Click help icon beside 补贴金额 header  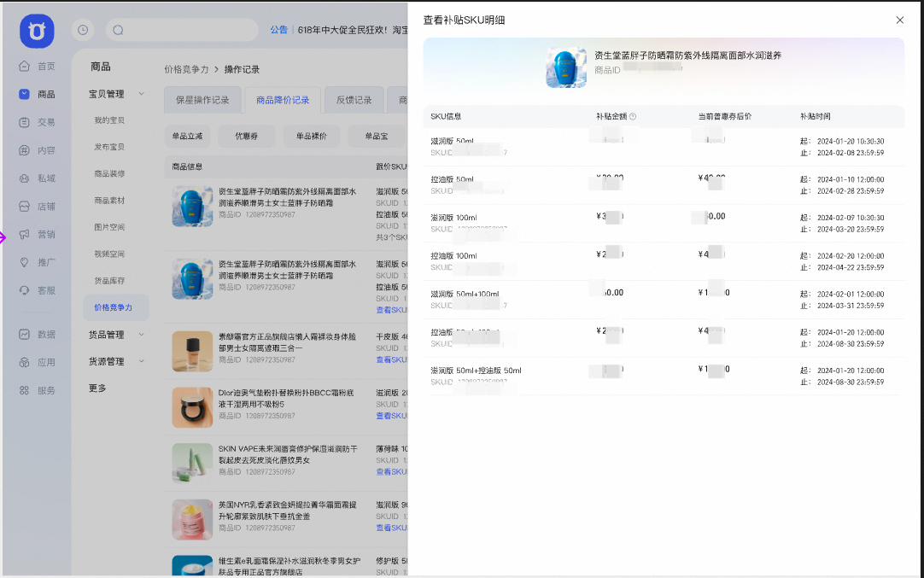pos(633,117)
